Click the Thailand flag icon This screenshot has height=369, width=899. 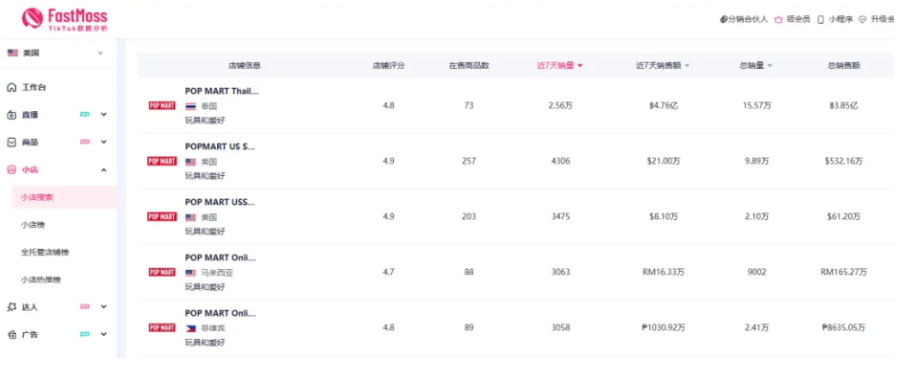click(190, 107)
